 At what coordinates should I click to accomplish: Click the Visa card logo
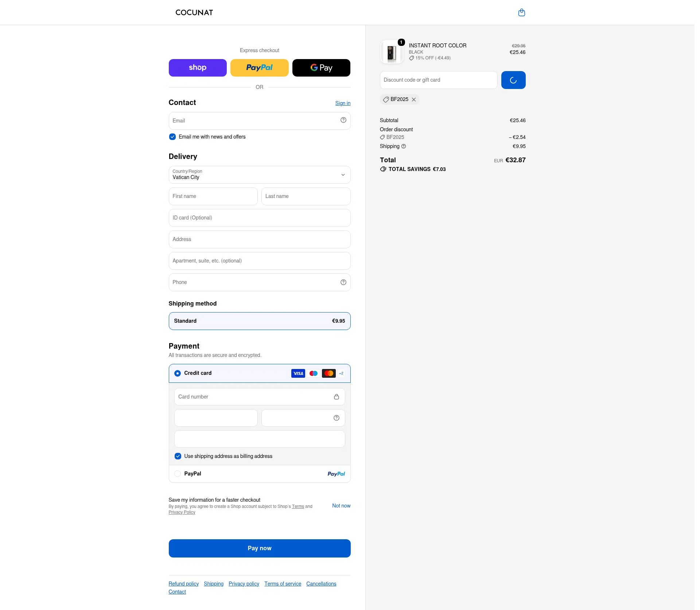[298, 373]
